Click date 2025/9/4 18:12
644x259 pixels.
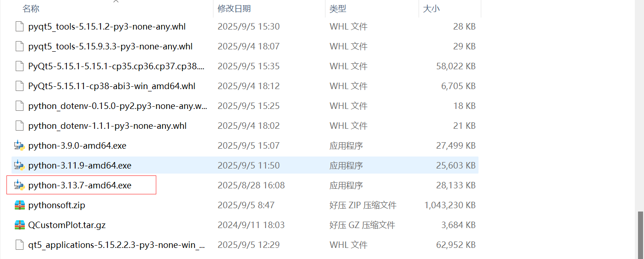click(248, 86)
